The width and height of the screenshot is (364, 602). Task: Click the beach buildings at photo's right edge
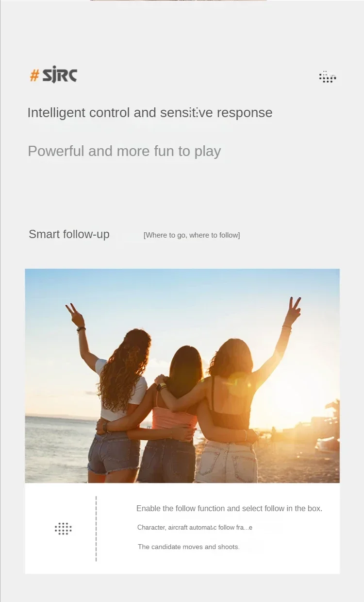click(x=328, y=428)
